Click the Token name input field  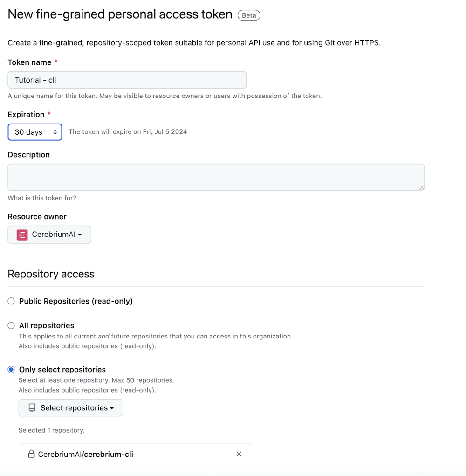click(127, 80)
